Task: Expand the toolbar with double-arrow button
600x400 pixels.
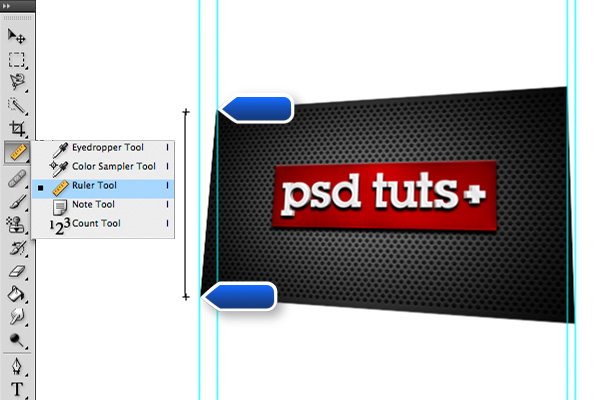Action: [6, 6]
